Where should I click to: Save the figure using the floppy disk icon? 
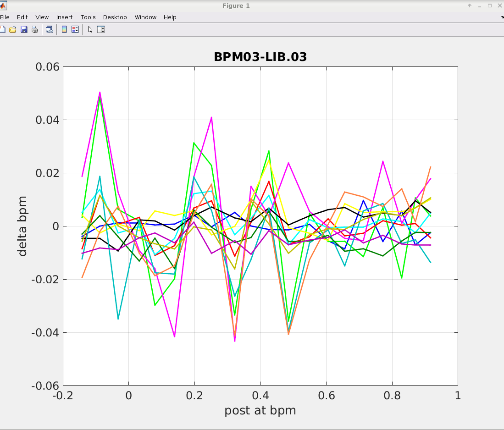24,30
